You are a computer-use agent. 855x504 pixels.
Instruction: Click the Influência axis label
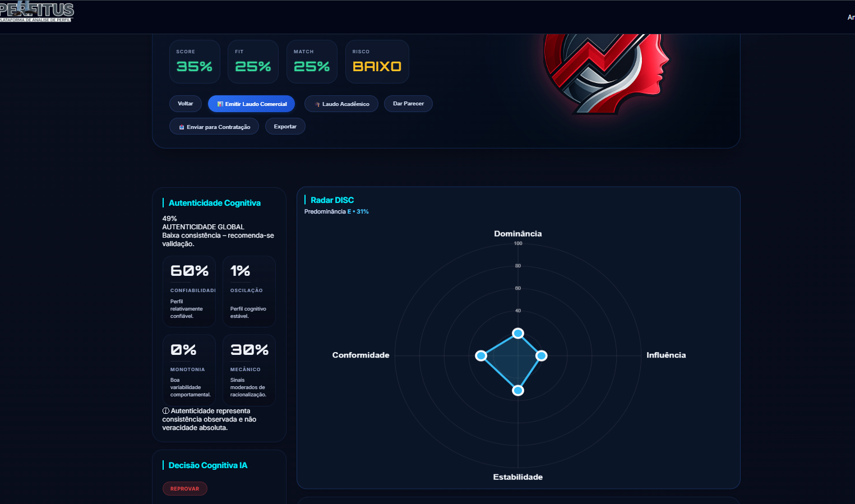click(666, 355)
